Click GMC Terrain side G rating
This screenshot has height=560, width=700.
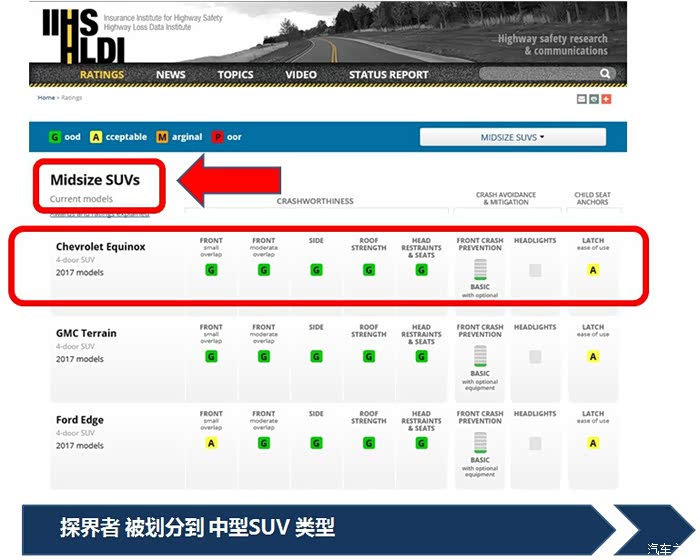(316, 356)
